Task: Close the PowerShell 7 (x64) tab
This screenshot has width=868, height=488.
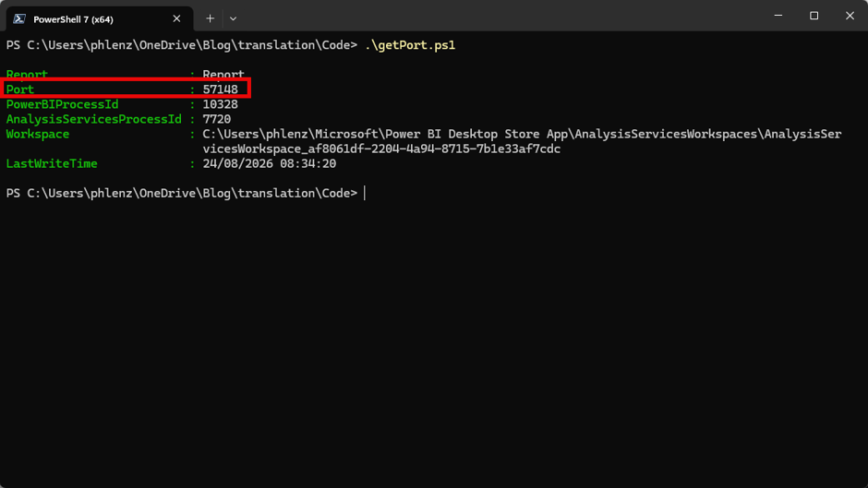Action: coord(176,18)
